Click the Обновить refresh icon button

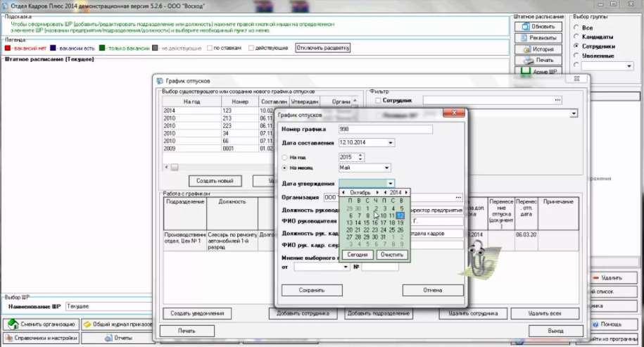538,26
